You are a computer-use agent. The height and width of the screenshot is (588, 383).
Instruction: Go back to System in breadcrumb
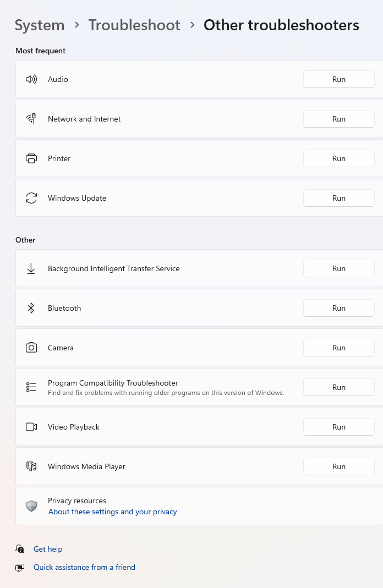tap(40, 25)
